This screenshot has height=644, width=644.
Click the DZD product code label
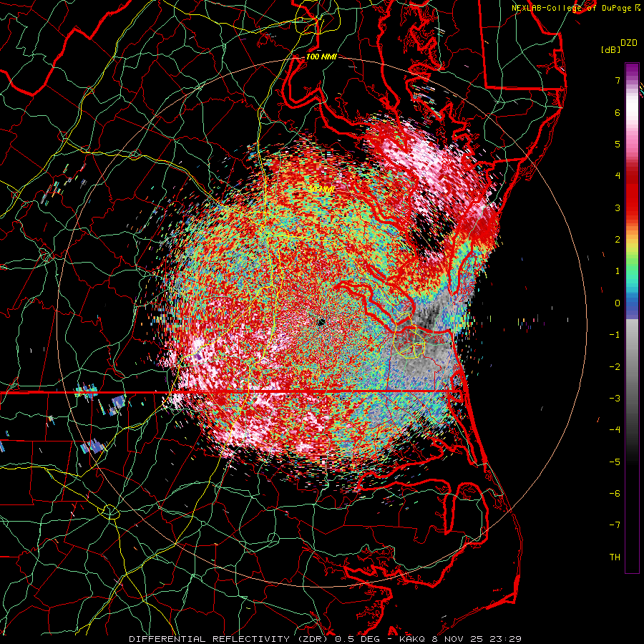pos(629,43)
